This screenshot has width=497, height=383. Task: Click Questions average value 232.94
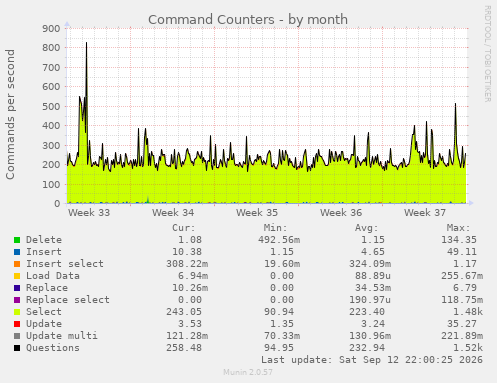point(367,348)
